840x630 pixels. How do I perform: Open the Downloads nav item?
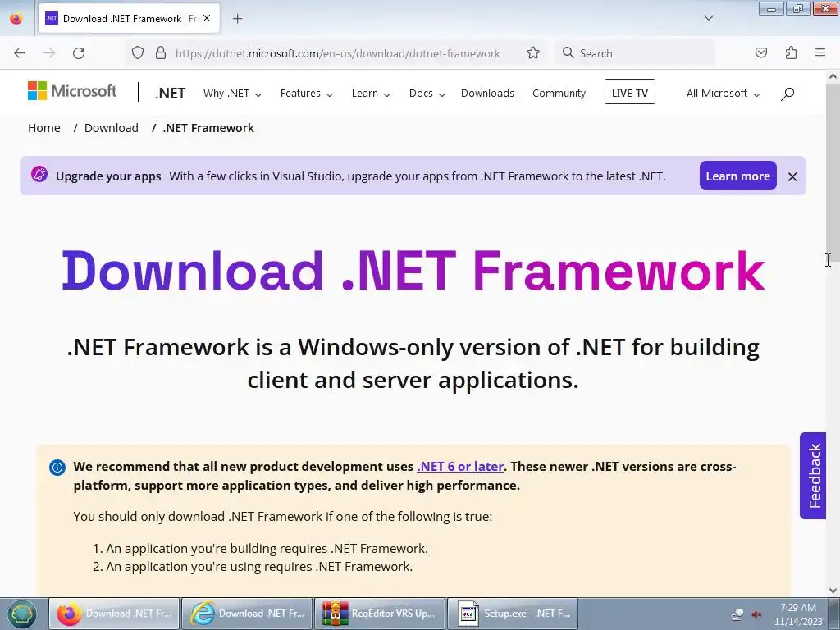(x=487, y=94)
